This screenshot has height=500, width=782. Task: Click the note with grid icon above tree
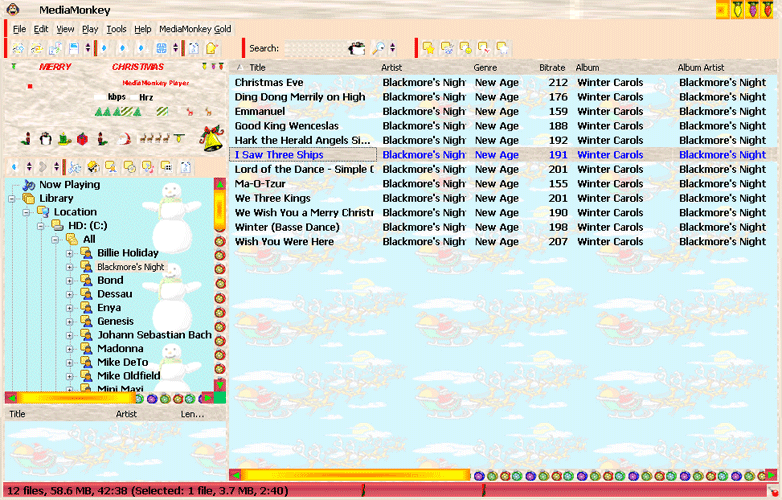coord(167,167)
